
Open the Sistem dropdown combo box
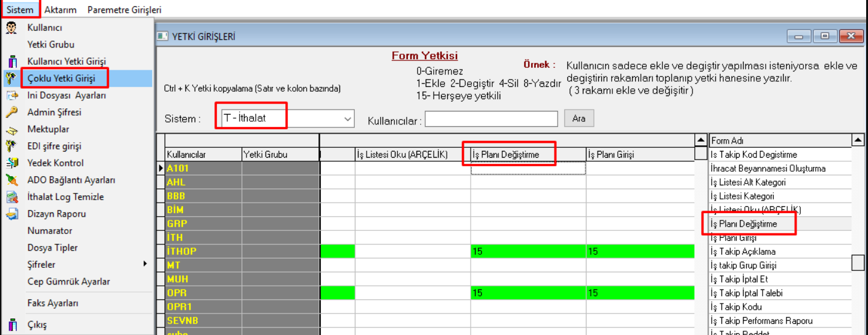pyautogui.click(x=347, y=119)
